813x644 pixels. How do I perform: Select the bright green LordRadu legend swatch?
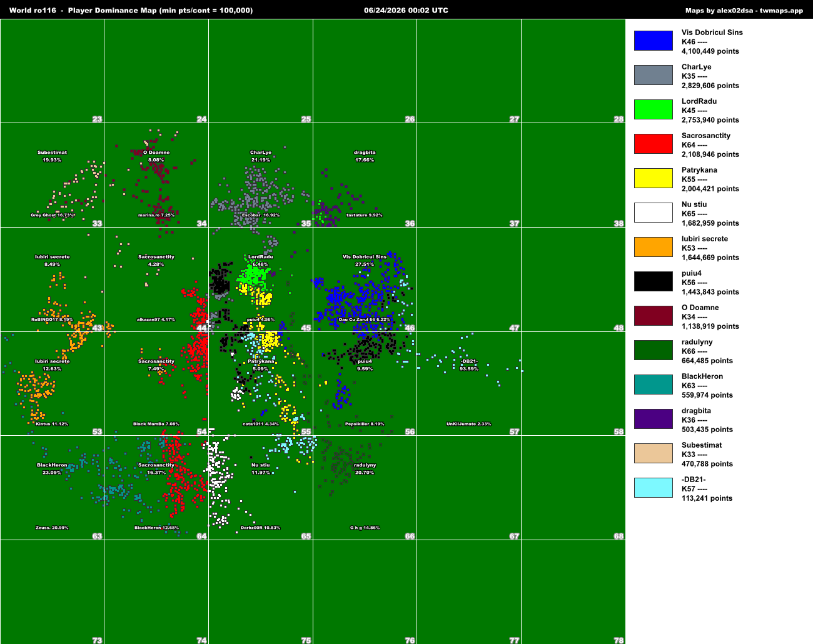[654, 109]
